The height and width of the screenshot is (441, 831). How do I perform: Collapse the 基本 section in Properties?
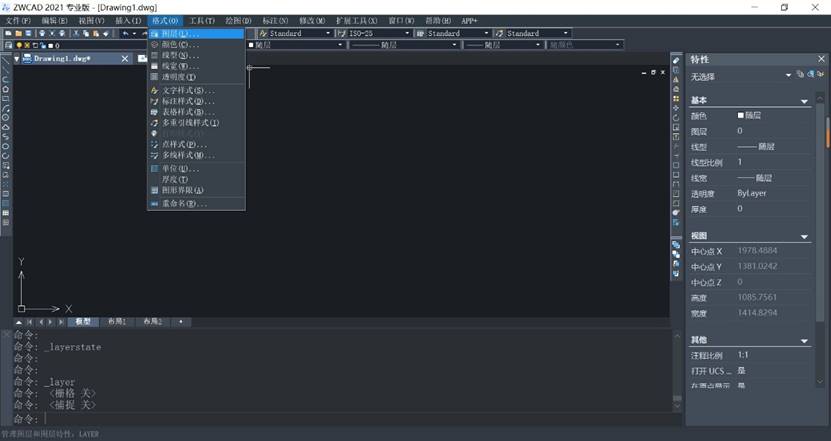click(x=804, y=101)
